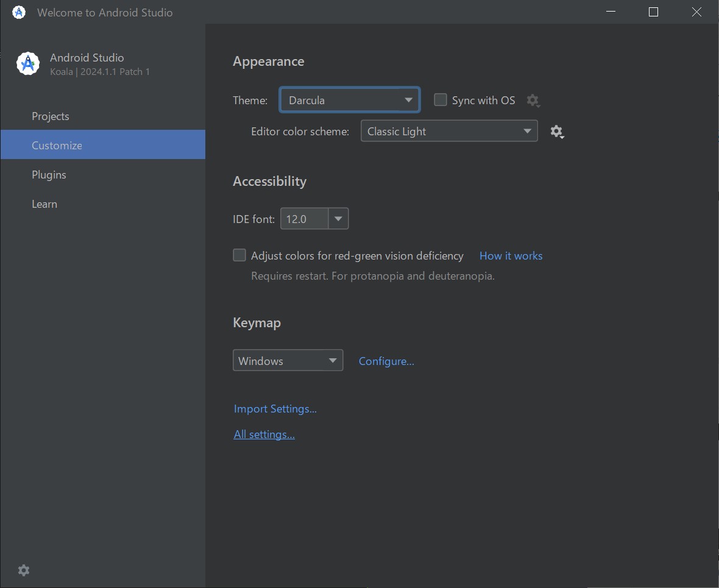Image resolution: width=719 pixels, height=588 pixels.
Task: Click the Koala 2024.1.1 Patch 1 version text
Action: [x=99, y=72]
